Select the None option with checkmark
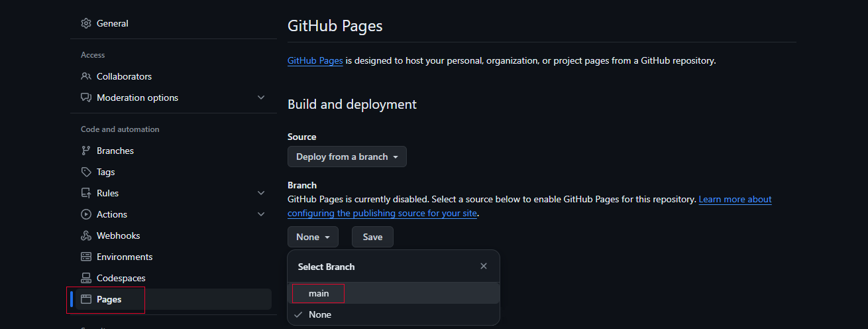The width and height of the screenshot is (868, 329). 393,314
